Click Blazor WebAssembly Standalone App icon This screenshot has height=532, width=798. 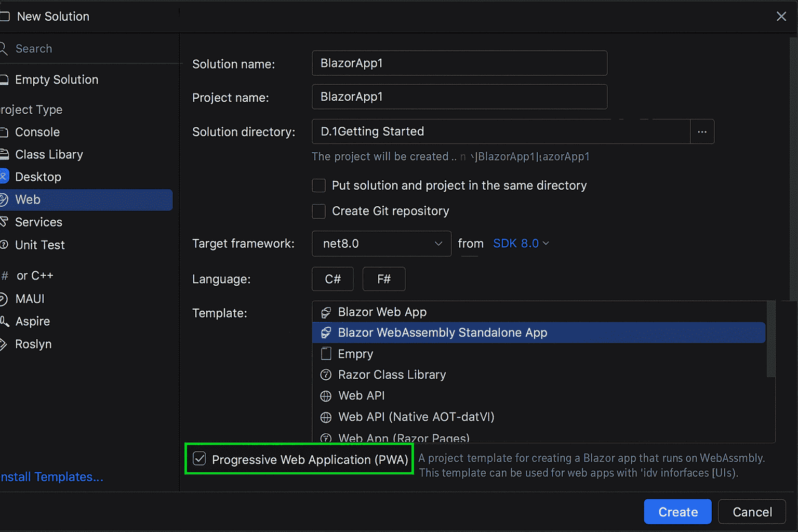[326, 333]
